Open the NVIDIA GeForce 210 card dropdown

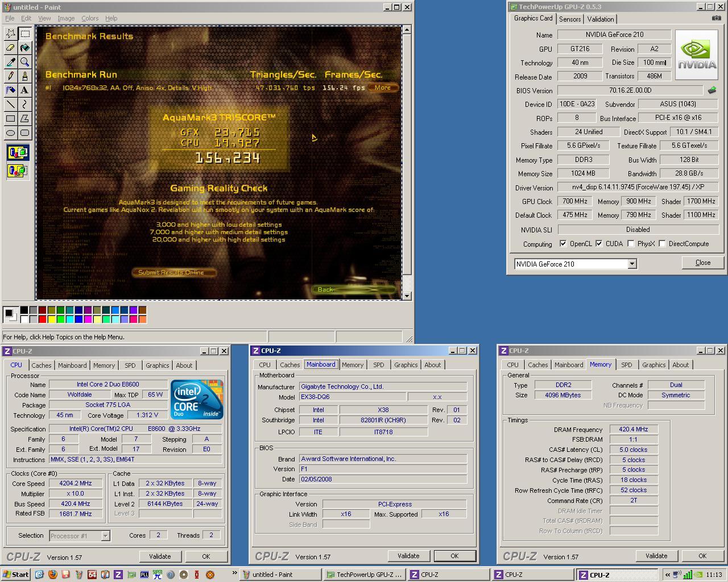coord(631,264)
